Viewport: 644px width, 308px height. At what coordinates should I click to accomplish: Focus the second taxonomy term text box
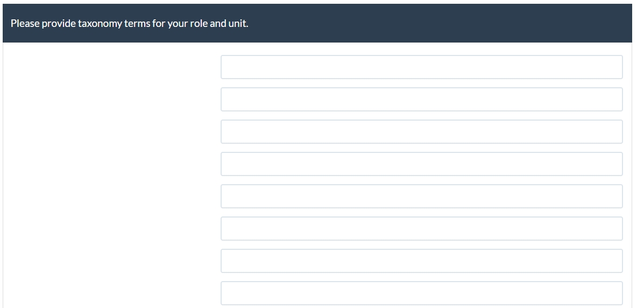click(x=421, y=99)
